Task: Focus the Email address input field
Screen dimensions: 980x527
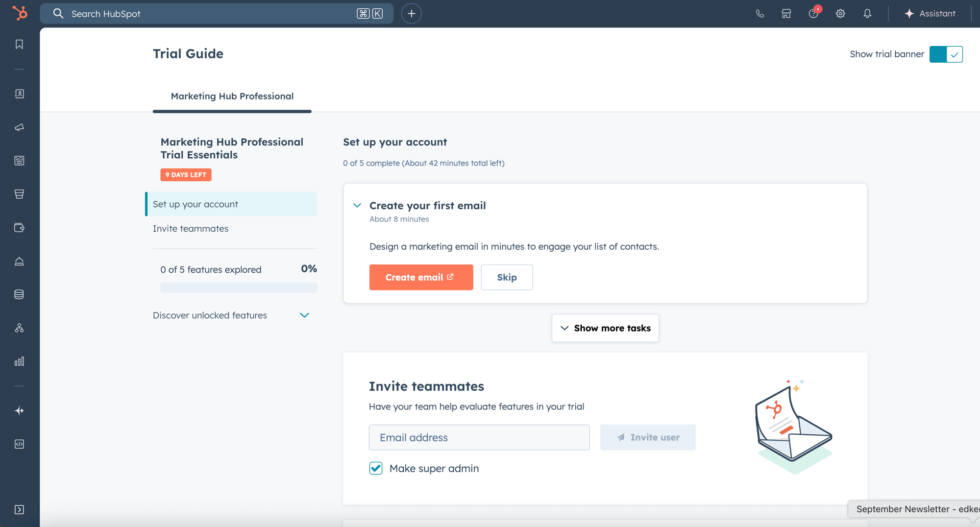Action: (x=479, y=437)
